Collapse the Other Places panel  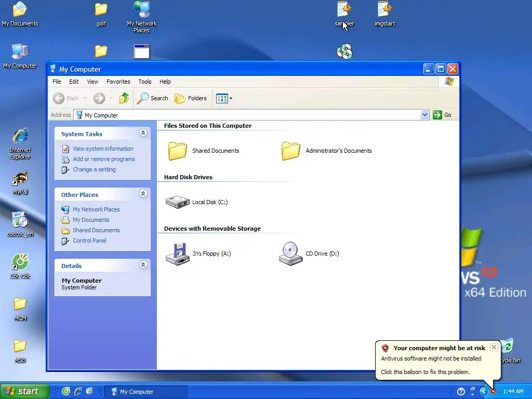(143, 194)
